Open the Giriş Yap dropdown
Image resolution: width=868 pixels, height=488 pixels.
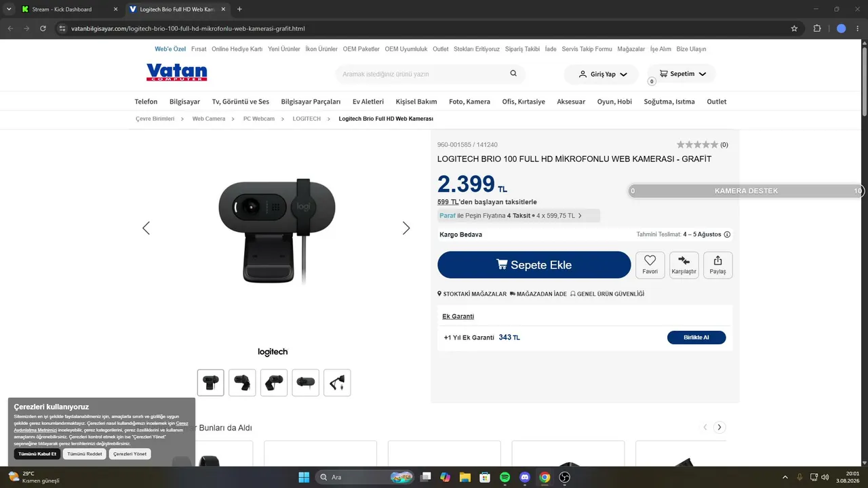pos(601,74)
